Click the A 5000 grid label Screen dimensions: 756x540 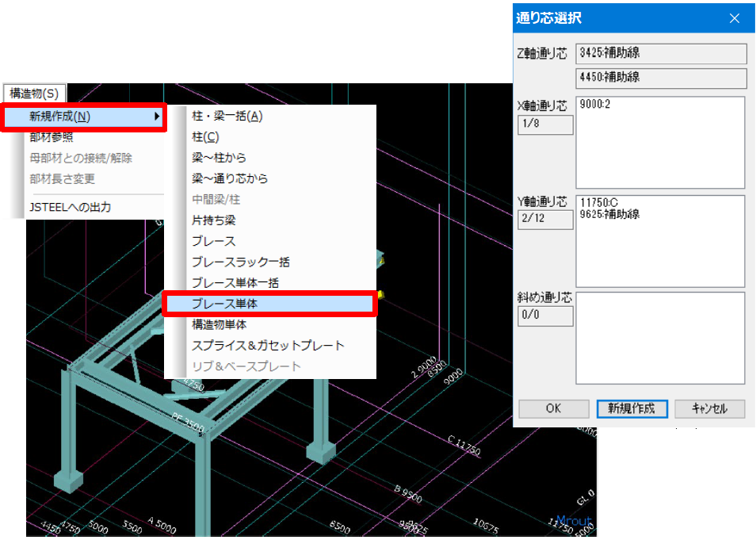(162, 525)
